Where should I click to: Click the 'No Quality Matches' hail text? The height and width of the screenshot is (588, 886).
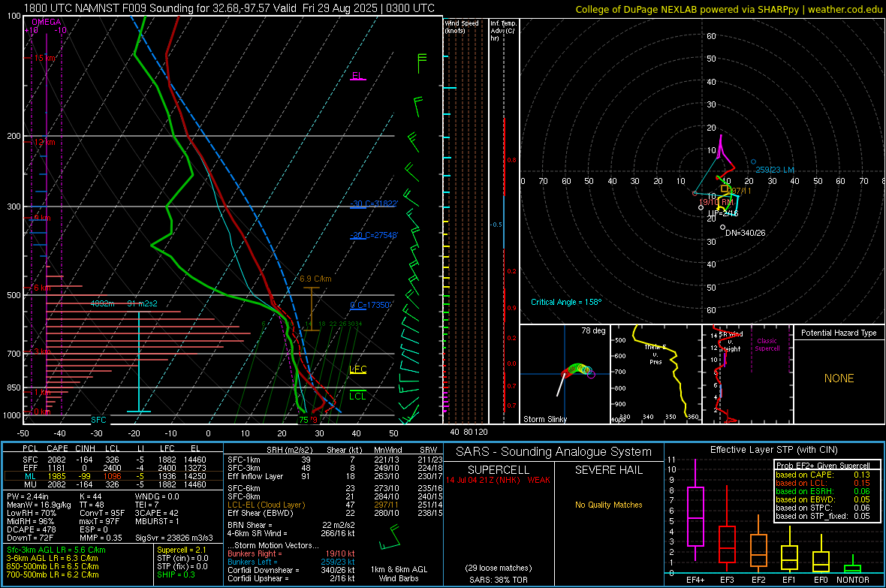[x=608, y=505]
